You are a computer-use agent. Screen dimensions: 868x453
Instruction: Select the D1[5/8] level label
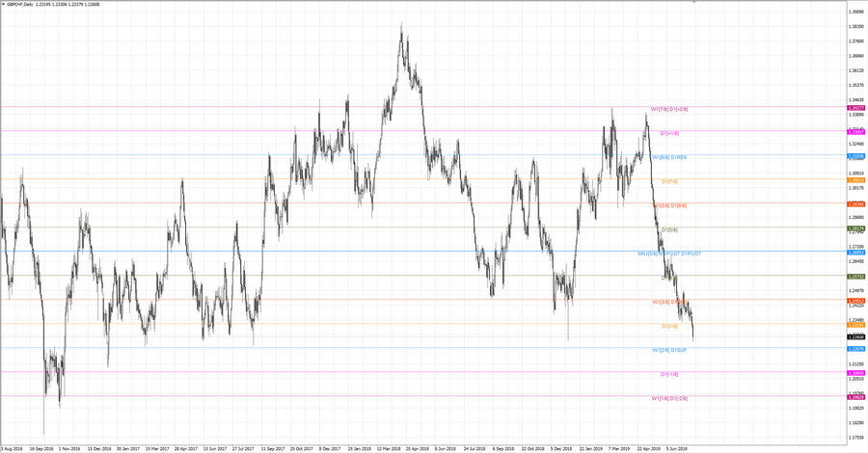pos(669,229)
